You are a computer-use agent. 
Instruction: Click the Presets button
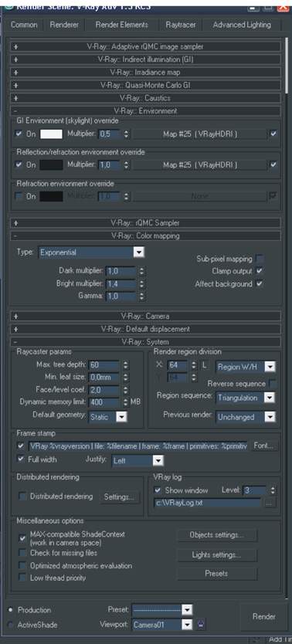217,574
